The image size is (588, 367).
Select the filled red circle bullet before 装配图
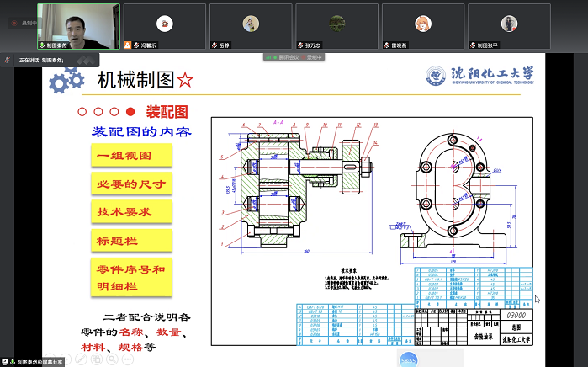pos(130,112)
